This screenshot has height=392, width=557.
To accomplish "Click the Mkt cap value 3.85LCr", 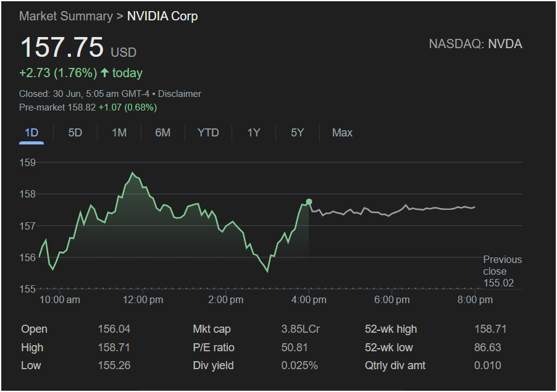I will click(301, 329).
